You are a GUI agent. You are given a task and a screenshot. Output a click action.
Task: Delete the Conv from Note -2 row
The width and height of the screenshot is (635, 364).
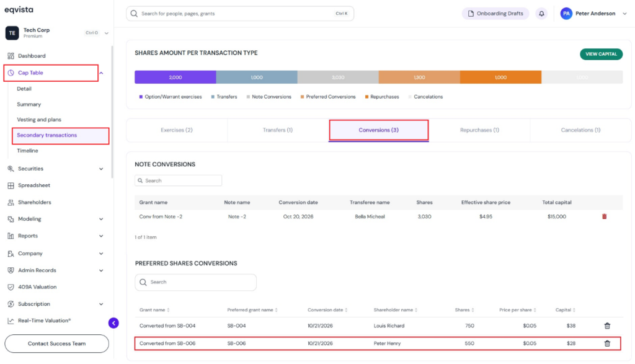604,216
